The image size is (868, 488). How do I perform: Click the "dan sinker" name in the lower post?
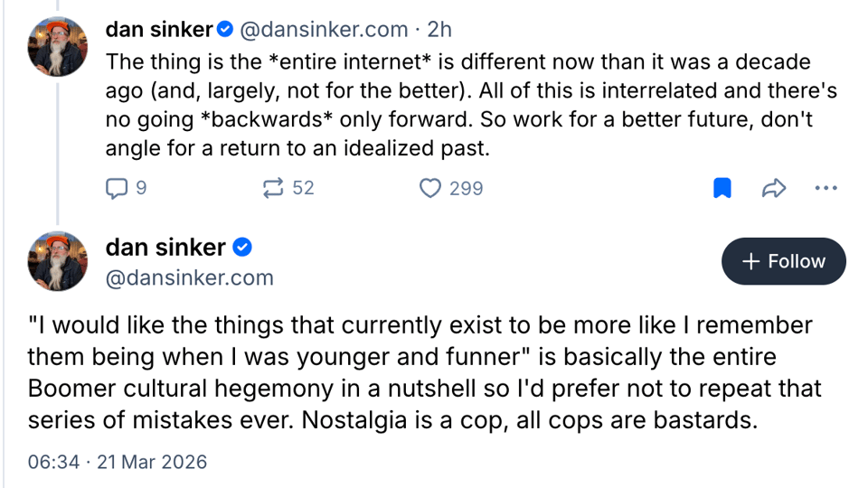(x=165, y=247)
